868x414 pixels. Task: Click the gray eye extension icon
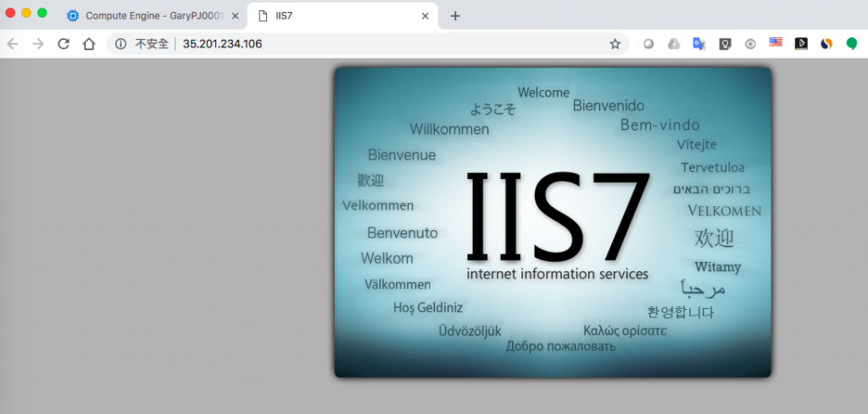tap(750, 44)
